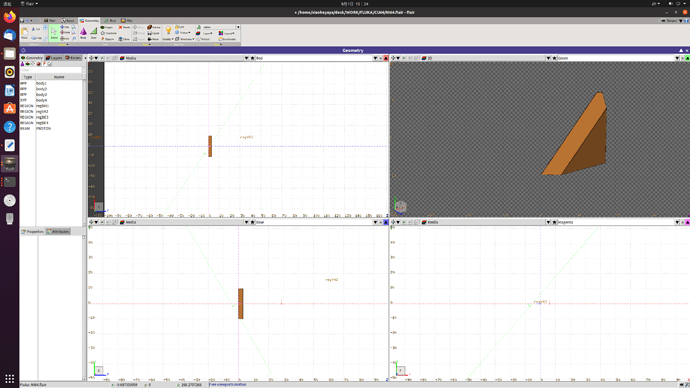Click the Paste clipboard icon

point(25,32)
